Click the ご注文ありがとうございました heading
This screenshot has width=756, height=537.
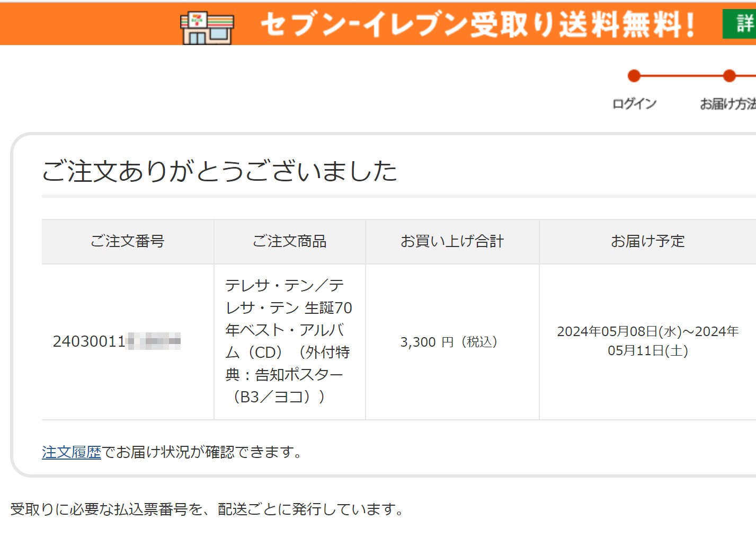point(219,171)
